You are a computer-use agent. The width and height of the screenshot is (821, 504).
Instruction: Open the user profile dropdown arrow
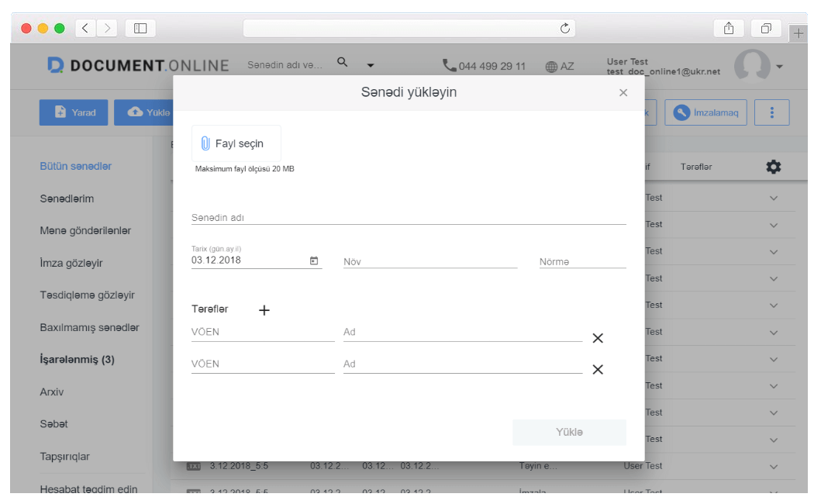coord(779,67)
